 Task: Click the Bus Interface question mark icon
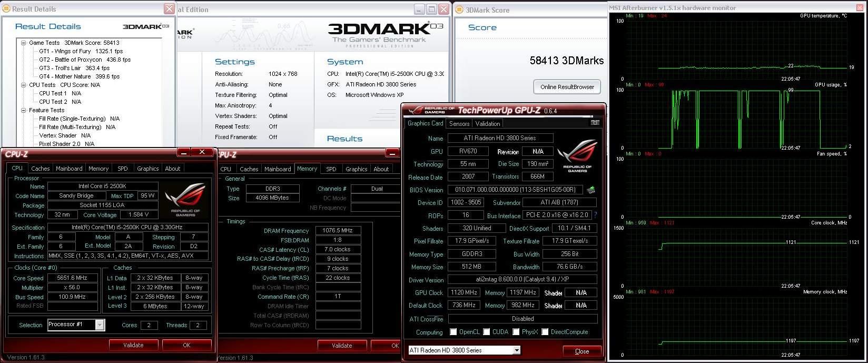click(x=595, y=215)
